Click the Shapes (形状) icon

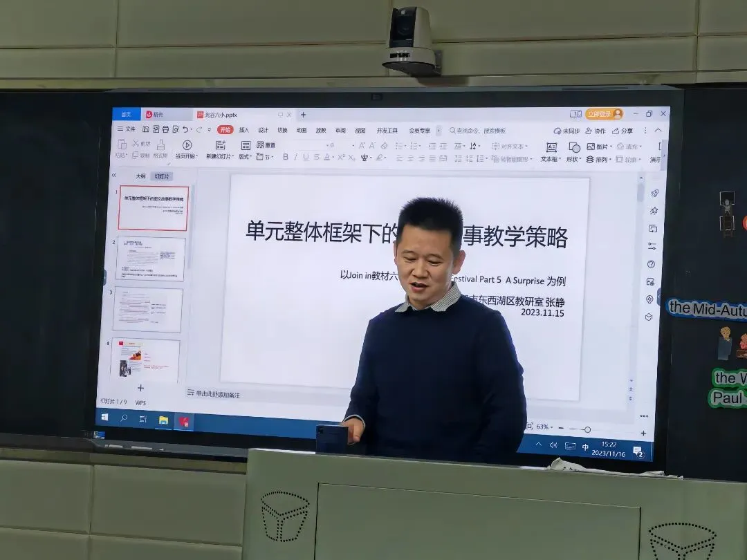click(575, 148)
